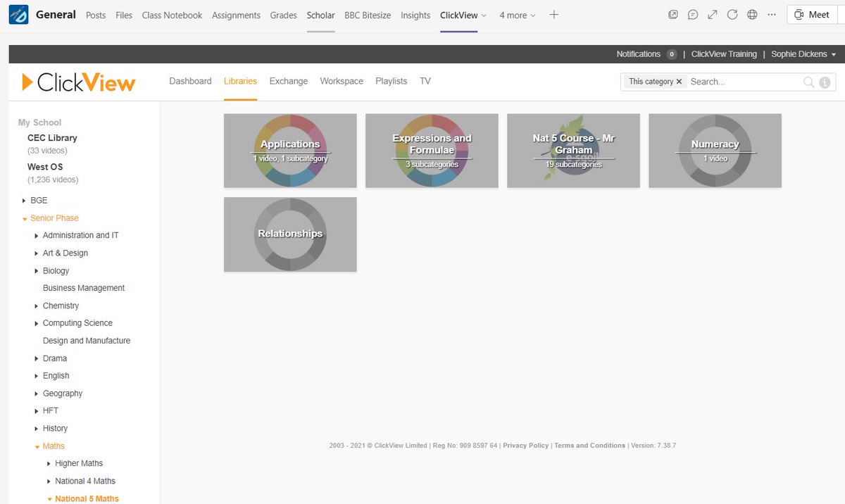Open the ClickView Training link
Viewport: 845px width, 504px height.
(x=724, y=54)
